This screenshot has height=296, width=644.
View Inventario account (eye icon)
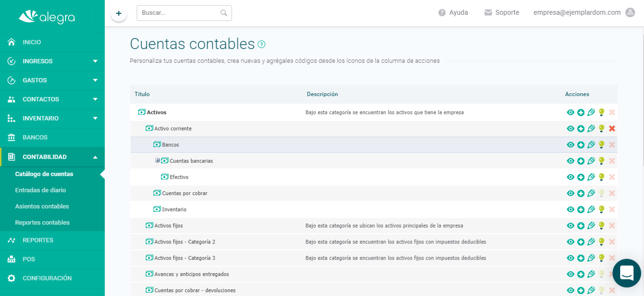click(x=570, y=210)
